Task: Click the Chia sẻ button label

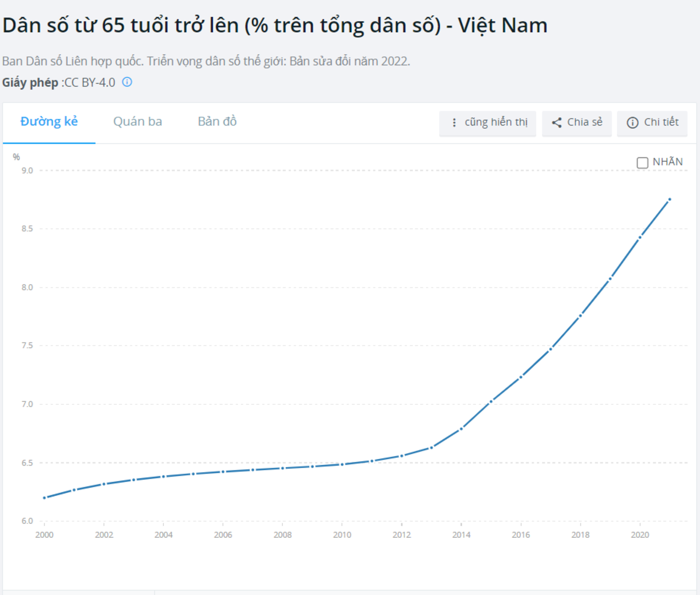Action: point(584,122)
